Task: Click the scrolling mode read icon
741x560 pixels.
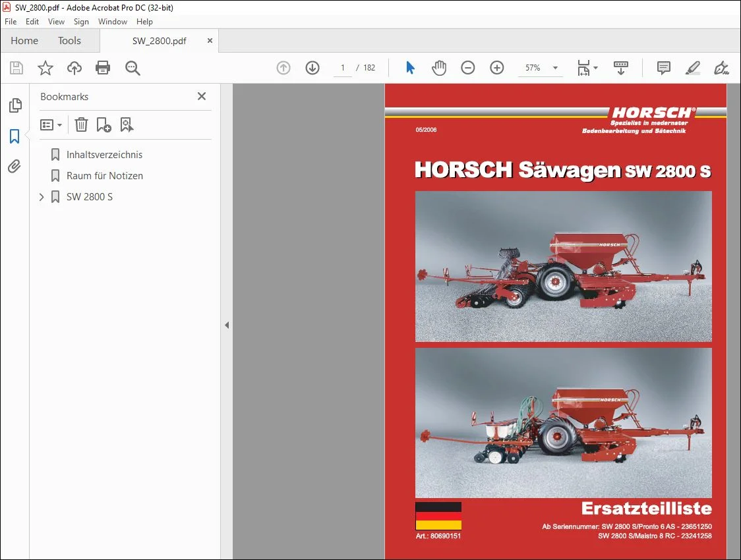Action: point(621,68)
